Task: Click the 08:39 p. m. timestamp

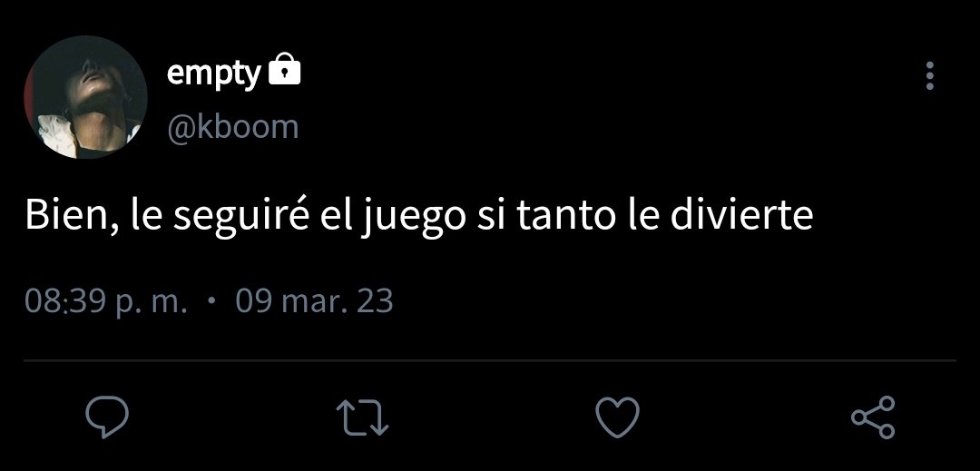Action: click(x=106, y=301)
